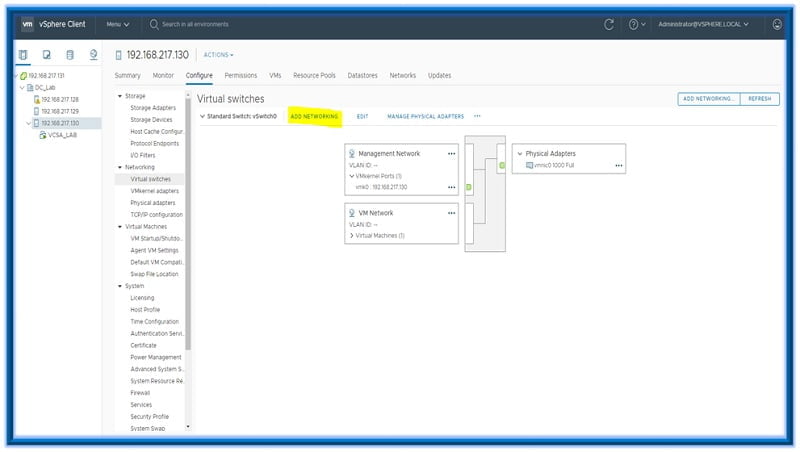Viewport: 800px width, 452px height.
Task: Open vmnic0 adapter ellipsis options
Action: coord(619,165)
